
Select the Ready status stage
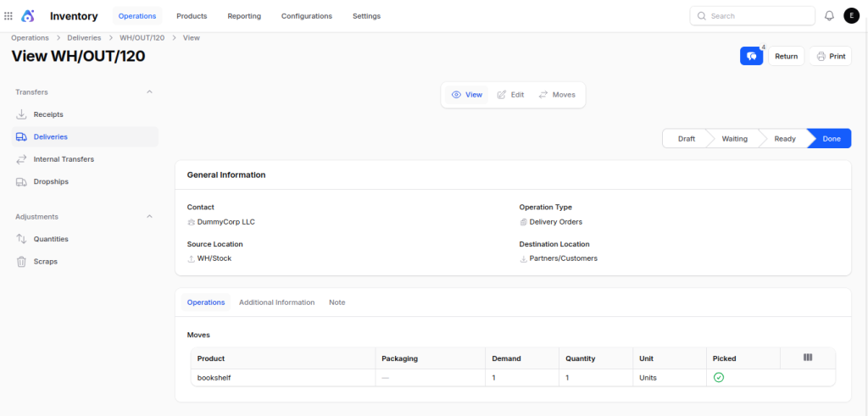tap(784, 139)
